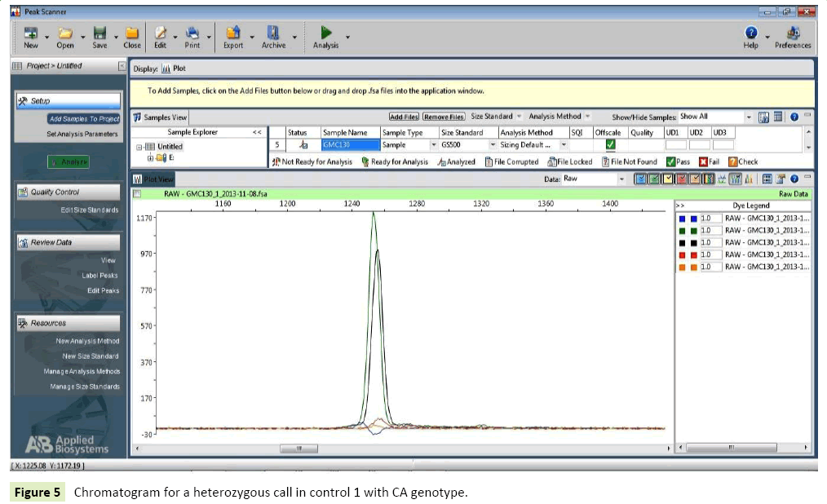Toggle the red dye display button
Viewport: 827px width, 504px height.
tap(682, 179)
